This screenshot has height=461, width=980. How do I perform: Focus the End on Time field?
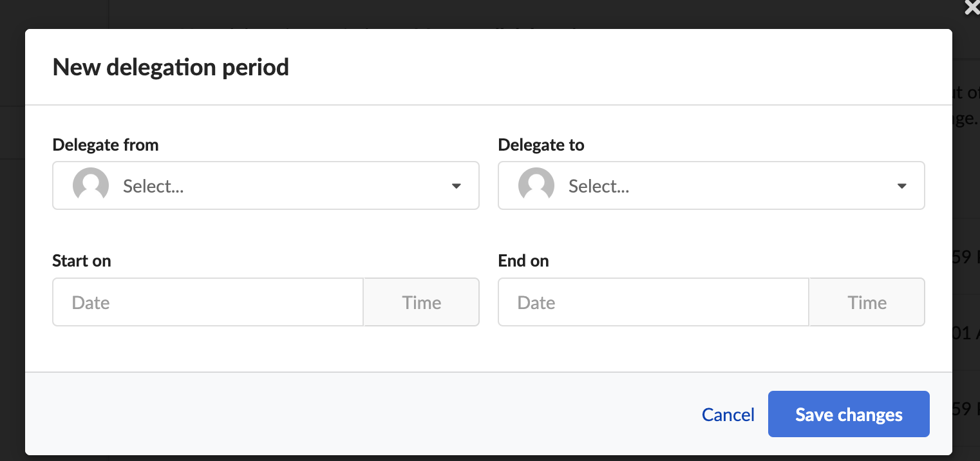click(x=867, y=303)
